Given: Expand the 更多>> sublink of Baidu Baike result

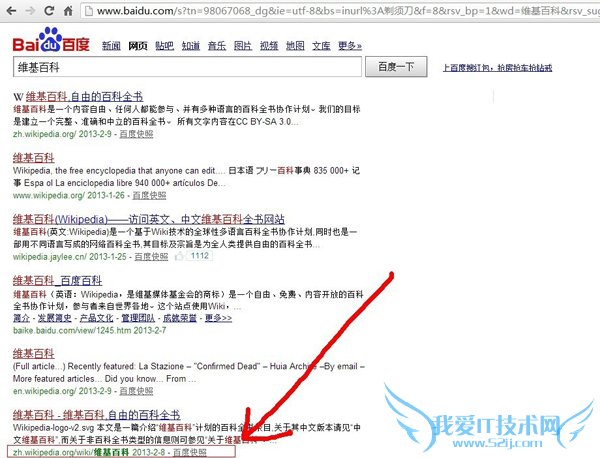Looking at the screenshot, I should pyautogui.click(x=218, y=318).
